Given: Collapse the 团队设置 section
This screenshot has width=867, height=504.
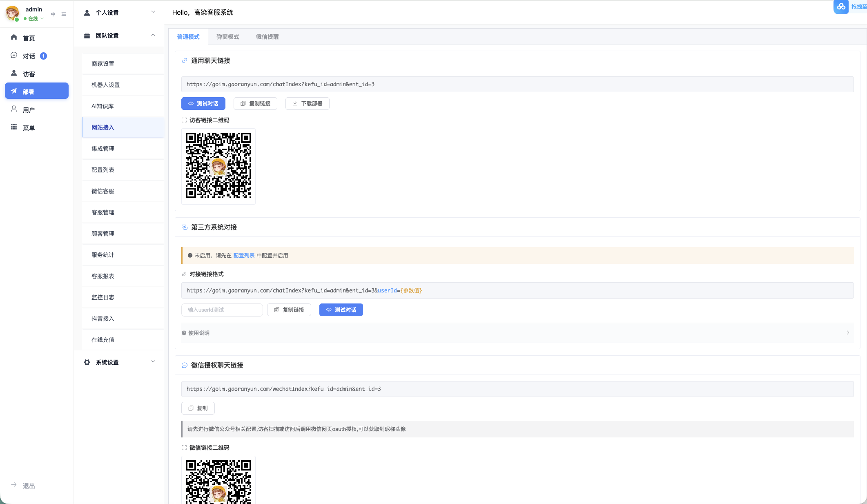Looking at the screenshot, I should 119,35.
